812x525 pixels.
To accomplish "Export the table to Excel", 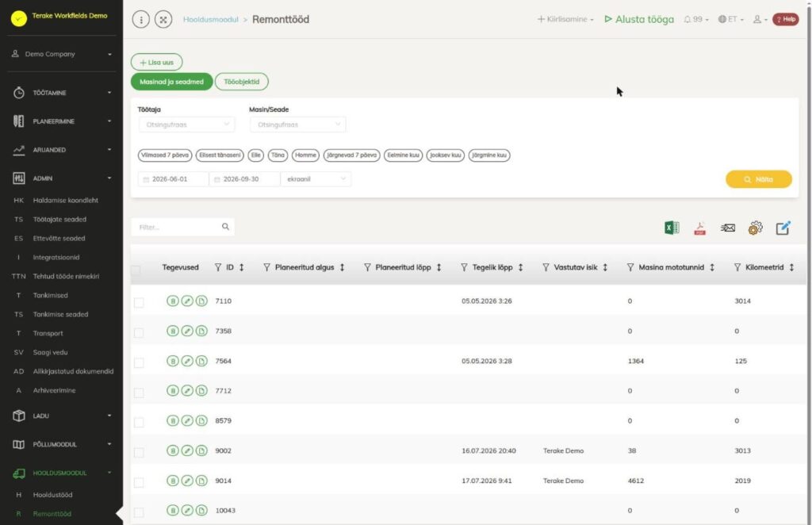I will point(672,228).
